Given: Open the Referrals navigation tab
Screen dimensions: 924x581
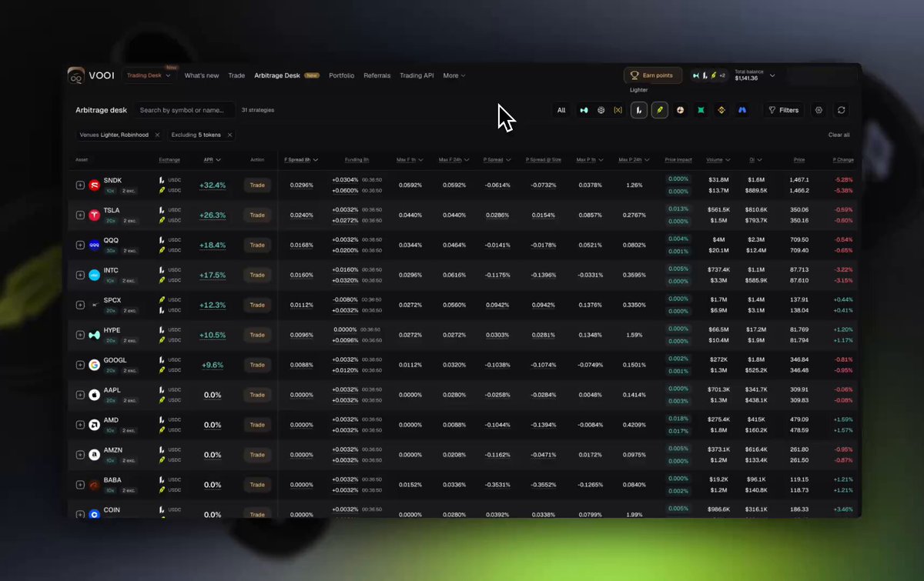Looking at the screenshot, I should tap(377, 75).
